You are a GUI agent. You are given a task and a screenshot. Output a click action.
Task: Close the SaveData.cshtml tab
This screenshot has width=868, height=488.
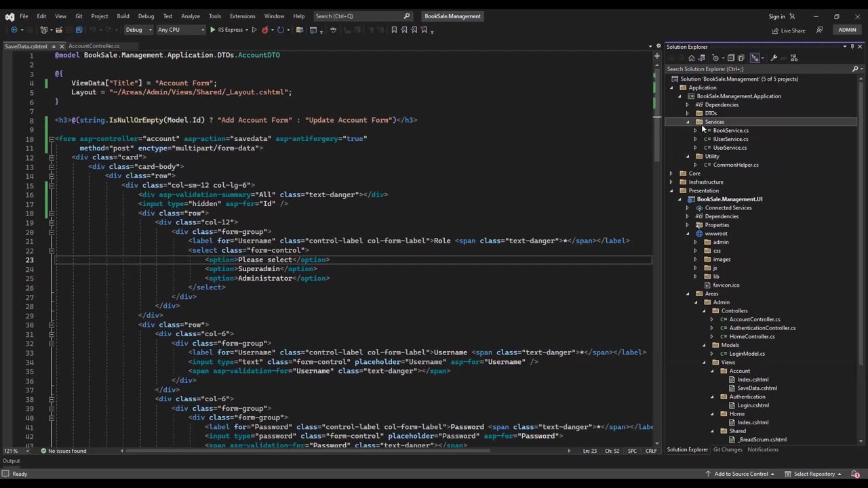point(61,47)
